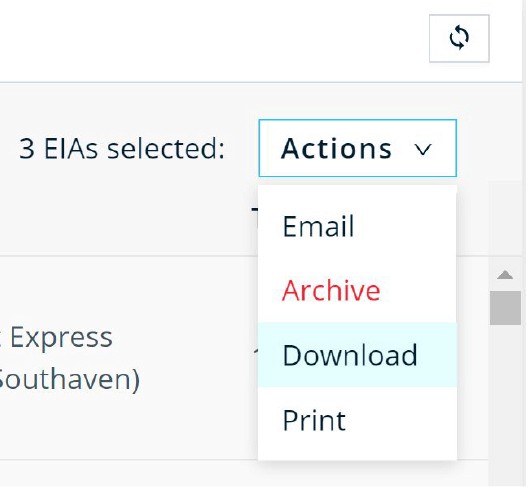Open the Actions dropdown

(x=358, y=148)
